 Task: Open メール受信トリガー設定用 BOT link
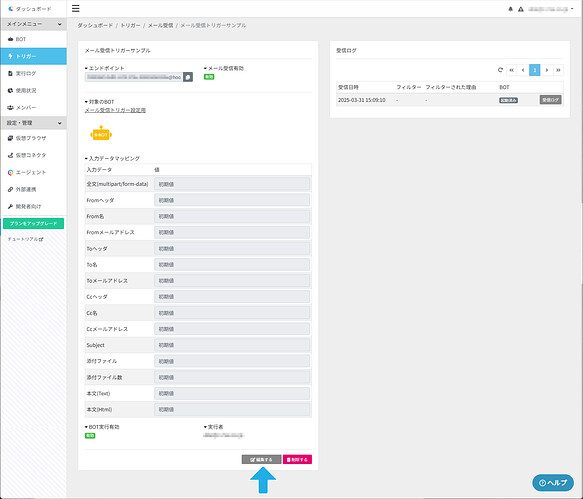pyautogui.click(x=115, y=110)
